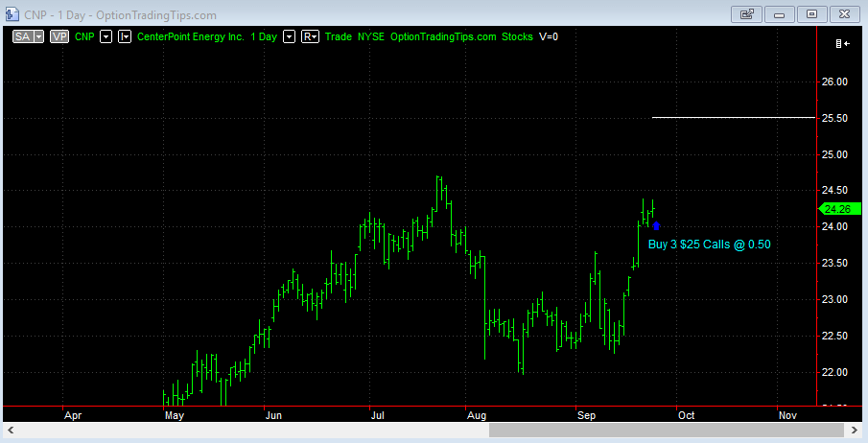Maximize the CNP chart window
Image resolution: width=868 pixels, height=443 pixels.
point(811,14)
